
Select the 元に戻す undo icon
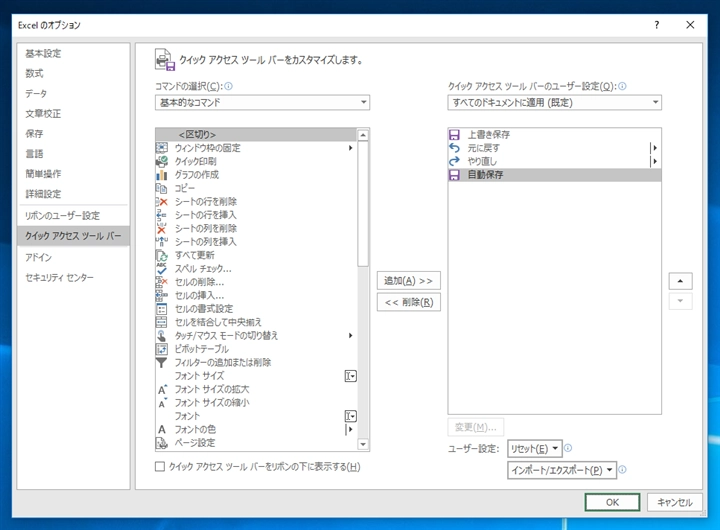click(x=454, y=148)
